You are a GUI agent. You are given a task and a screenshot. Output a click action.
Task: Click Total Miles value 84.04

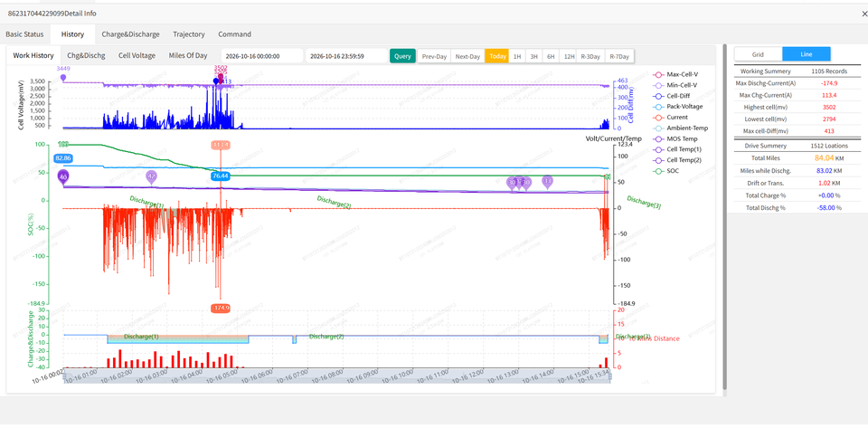tap(824, 157)
